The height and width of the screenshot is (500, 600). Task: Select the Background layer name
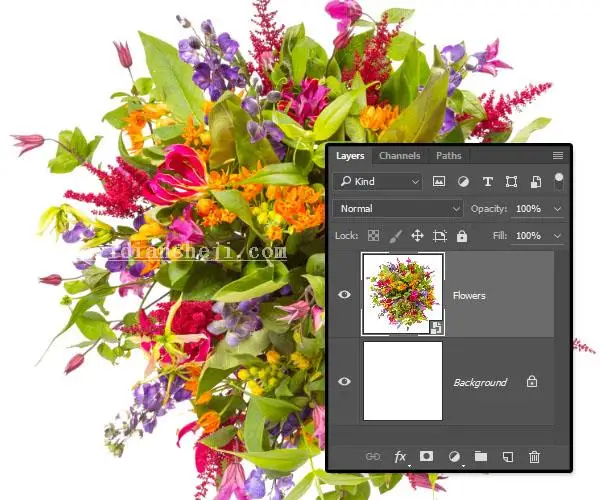[480, 382]
